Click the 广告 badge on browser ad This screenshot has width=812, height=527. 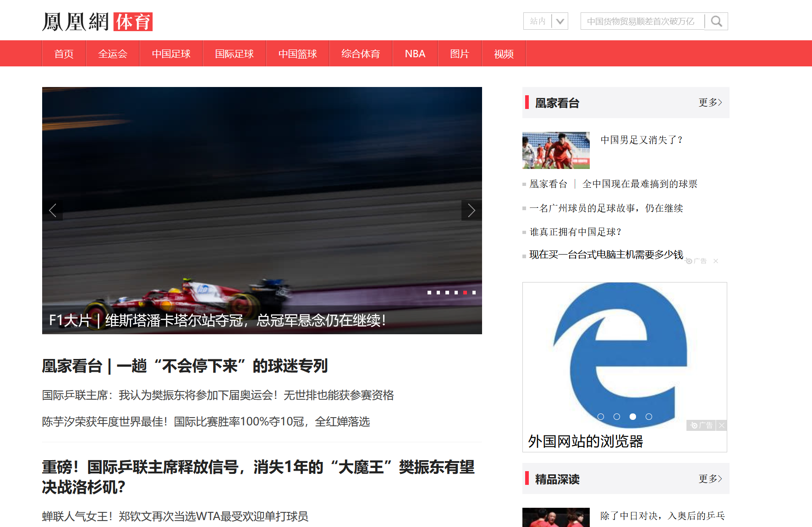tap(702, 425)
